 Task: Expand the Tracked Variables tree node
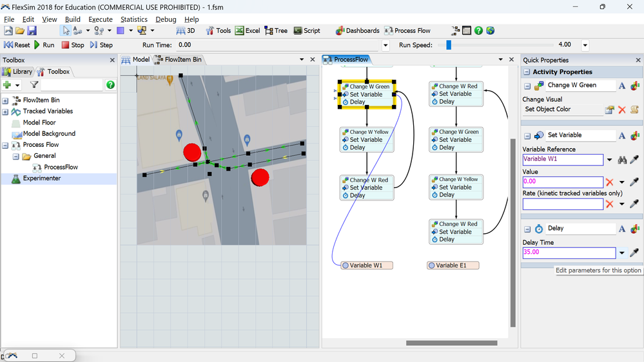(5, 111)
